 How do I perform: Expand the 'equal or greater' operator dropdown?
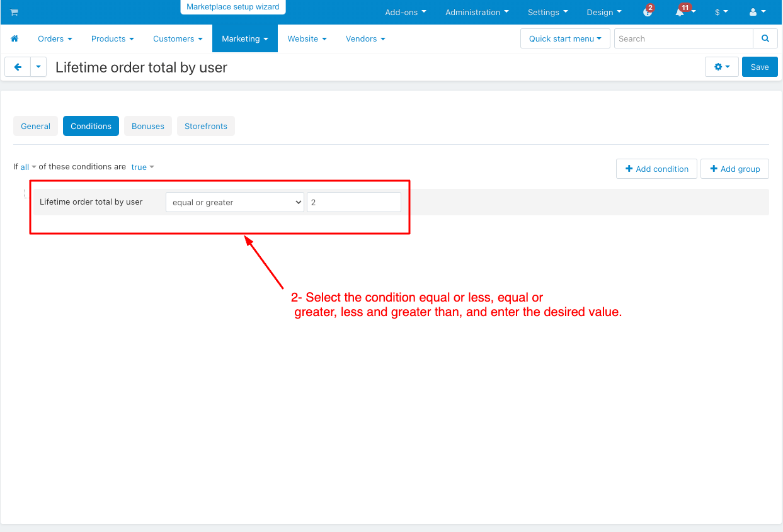(x=234, y=203)
